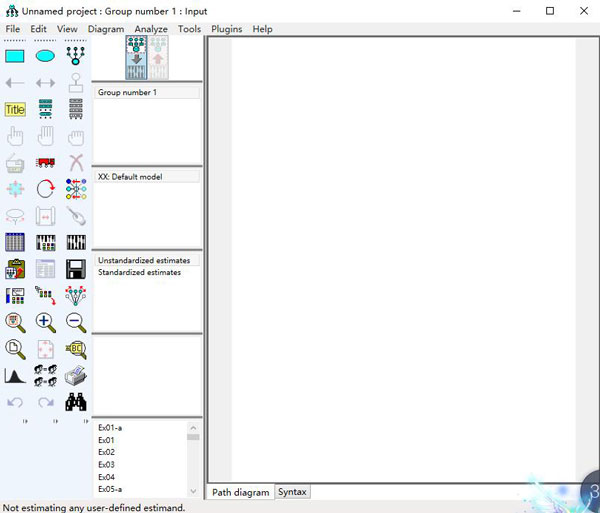The image size is (600, 513).
Task: Click the loupe BC magnifier icon
Action: [x=76, y=349]
